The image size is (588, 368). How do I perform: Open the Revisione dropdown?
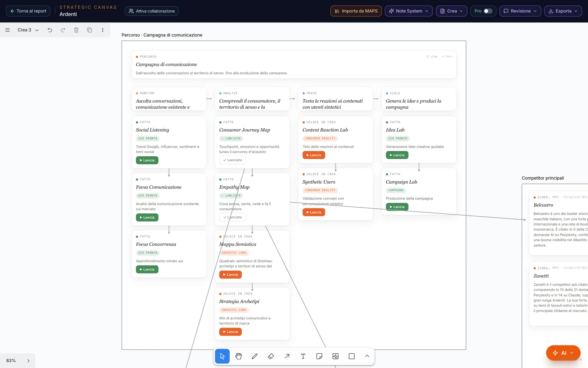tap(520, 11)
